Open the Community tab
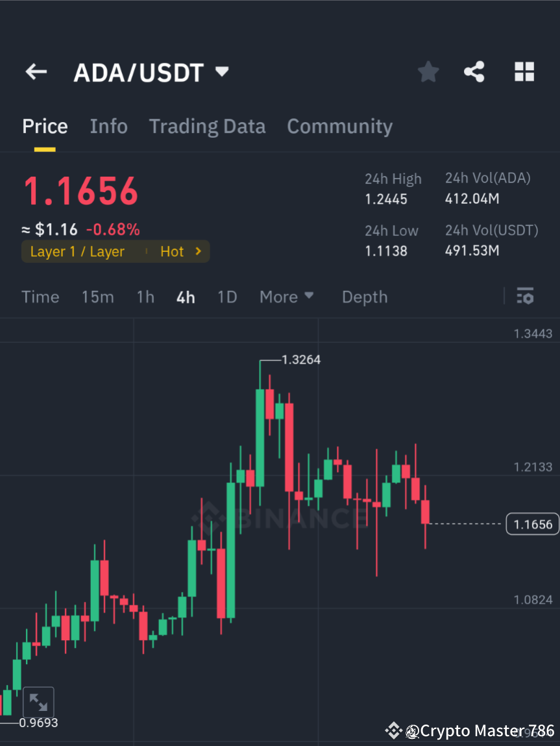The width and height of the screenshot is (560, 746). [339, 126]
